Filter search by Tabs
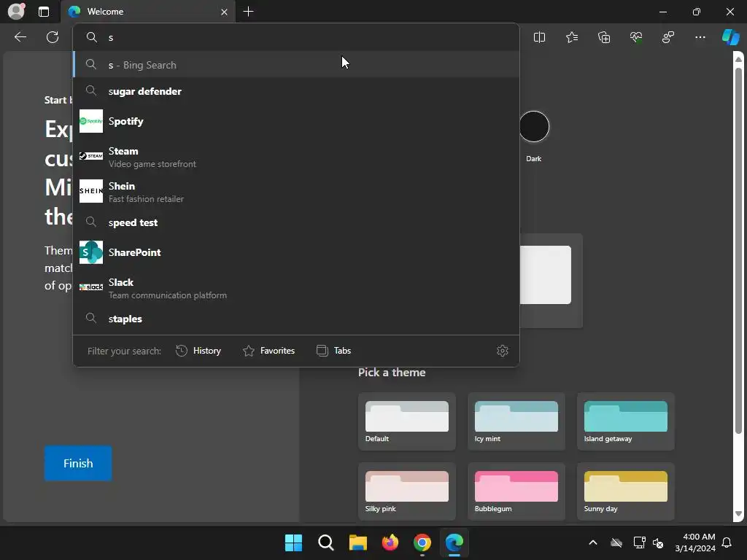This screenshot has width=747, height=560. coord(333,351)
